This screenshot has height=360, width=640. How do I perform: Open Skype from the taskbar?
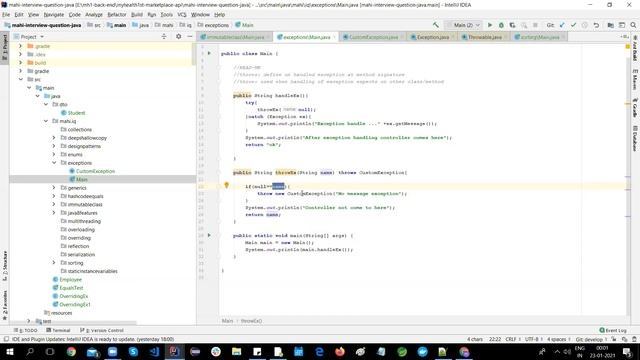tap(133, 351)
